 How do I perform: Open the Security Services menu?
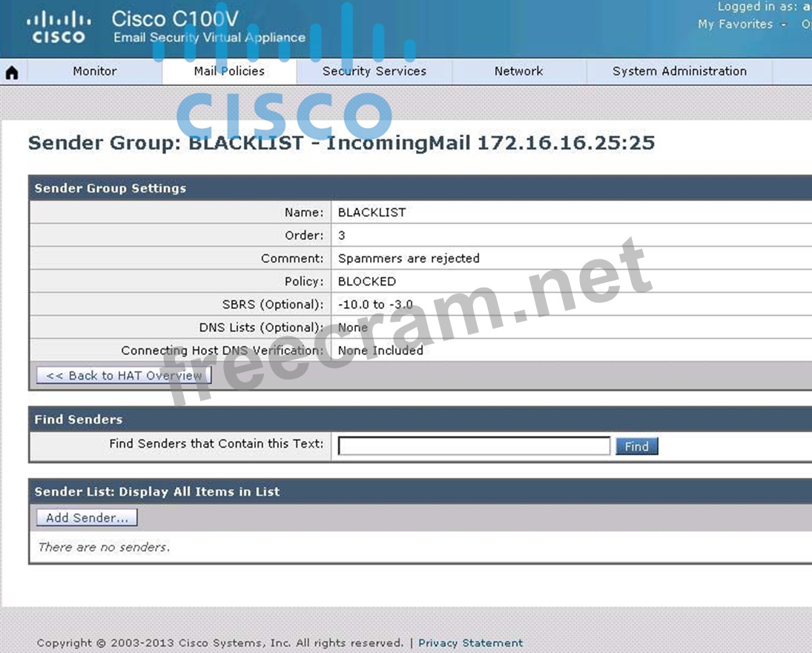pyautogui.click(x=374, y=71)
